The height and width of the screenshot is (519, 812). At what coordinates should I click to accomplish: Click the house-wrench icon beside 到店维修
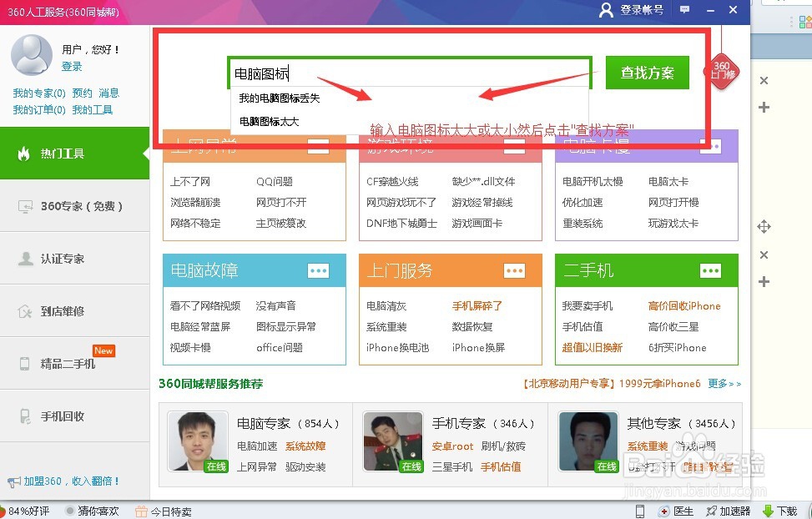[x=25, y=311]
